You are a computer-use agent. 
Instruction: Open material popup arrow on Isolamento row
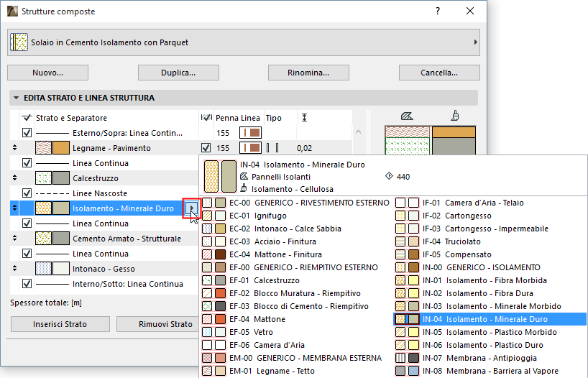[191, 208]
